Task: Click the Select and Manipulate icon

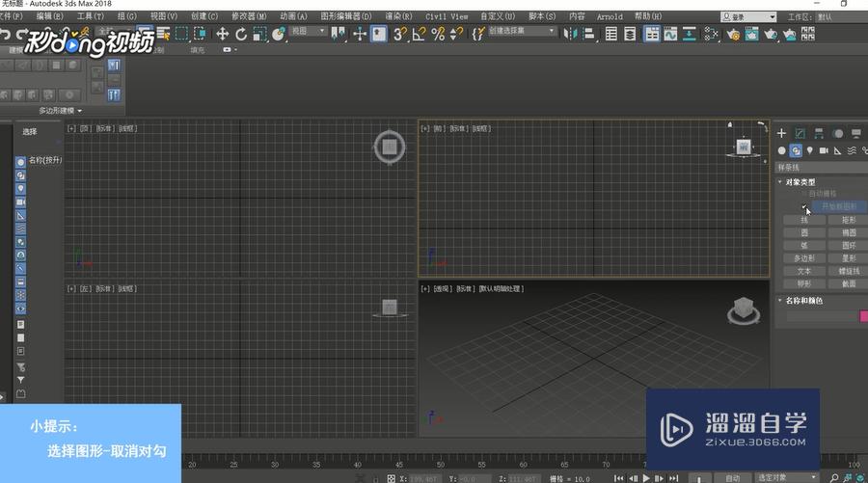Action: pyautogui.click(x=360, y=35)
